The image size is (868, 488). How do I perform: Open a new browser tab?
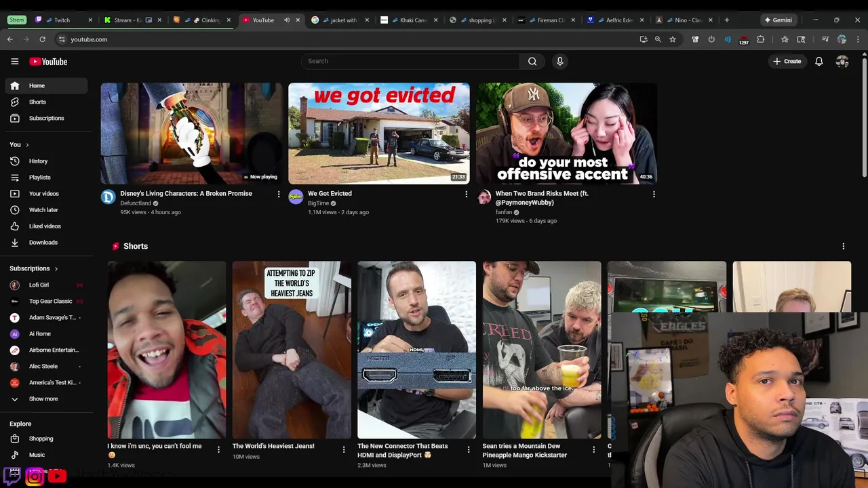coord(727,20)
